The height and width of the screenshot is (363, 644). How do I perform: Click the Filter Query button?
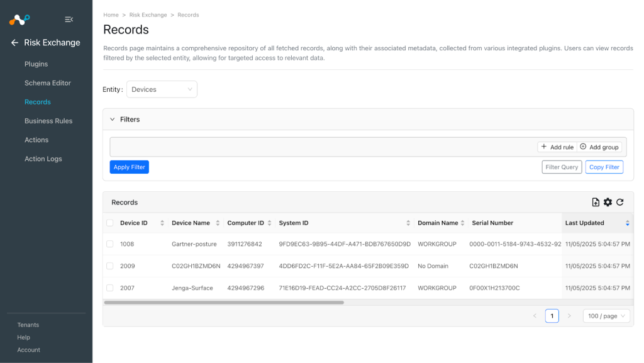[x=562, y=167]
